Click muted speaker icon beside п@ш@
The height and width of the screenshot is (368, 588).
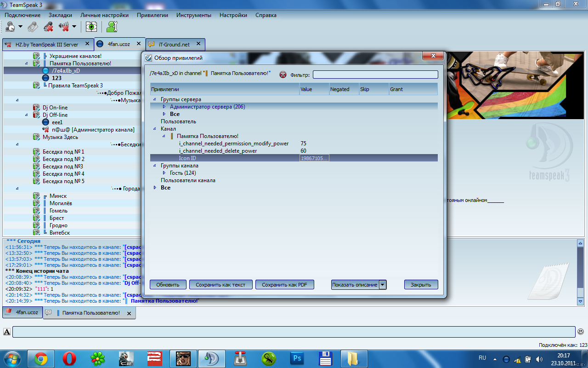click(x=45, y=130)
